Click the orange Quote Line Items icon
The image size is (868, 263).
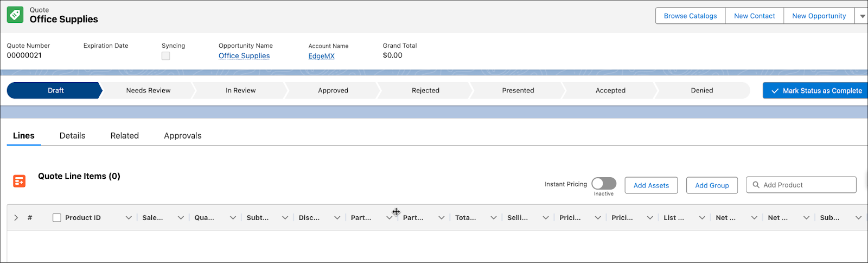20,181
